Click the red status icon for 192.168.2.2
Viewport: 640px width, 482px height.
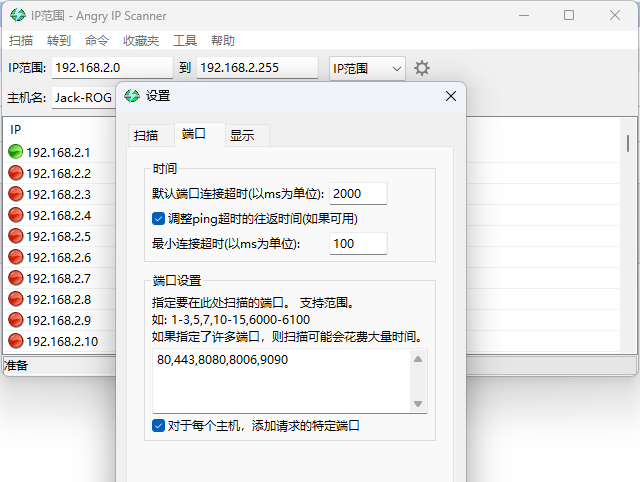[x=15, y=173]
